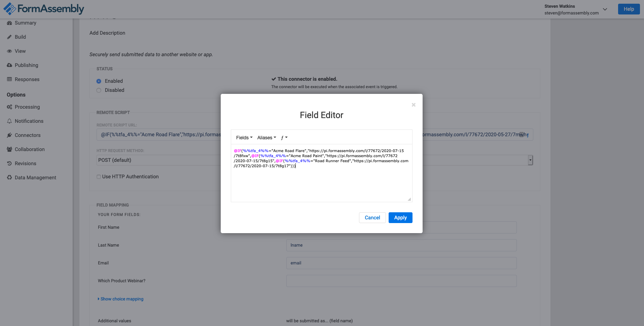The width and height of the screenshot is (644, 326).
Task: Open Publishing in the sidebar
Action: coord(27,65)
